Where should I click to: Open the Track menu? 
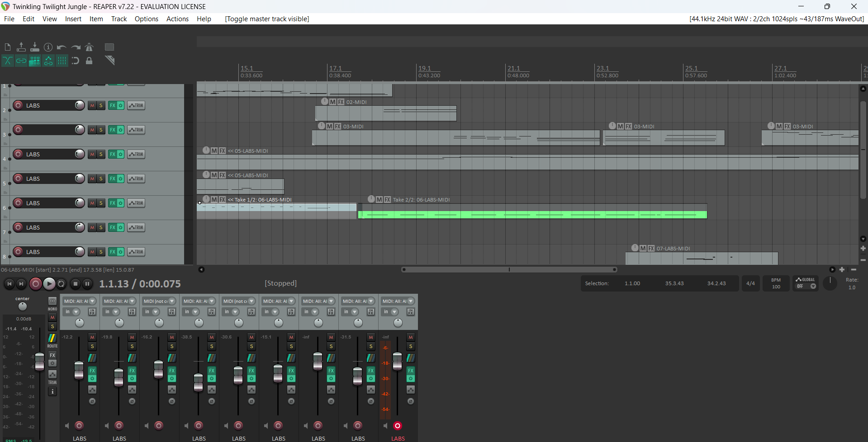pos(119,19)
